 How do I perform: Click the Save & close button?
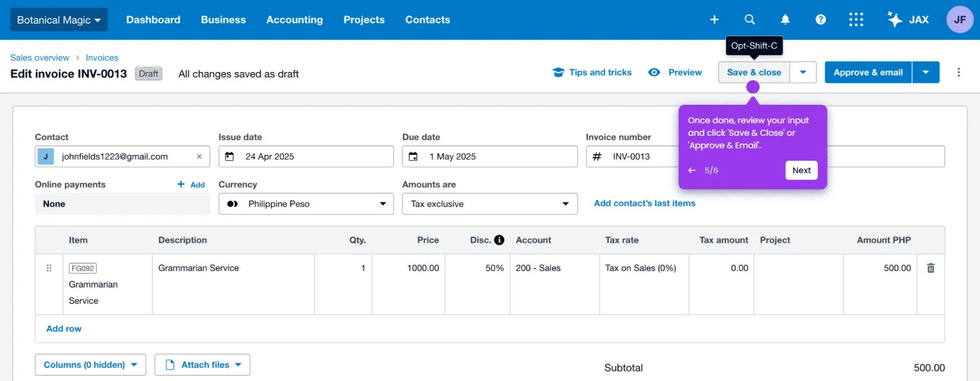(x=753, y=73)
